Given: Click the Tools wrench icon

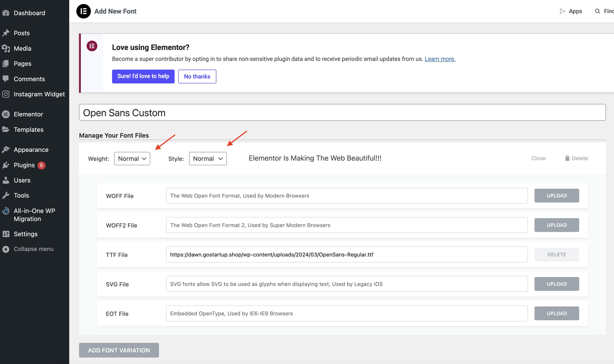Looking at the screenshot, I should [6, 195].
